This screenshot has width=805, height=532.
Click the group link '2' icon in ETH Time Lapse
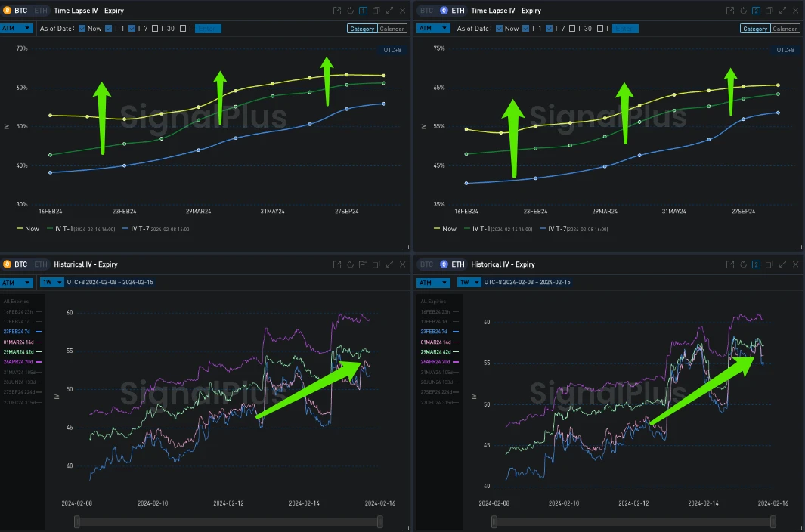coord(756,11)
